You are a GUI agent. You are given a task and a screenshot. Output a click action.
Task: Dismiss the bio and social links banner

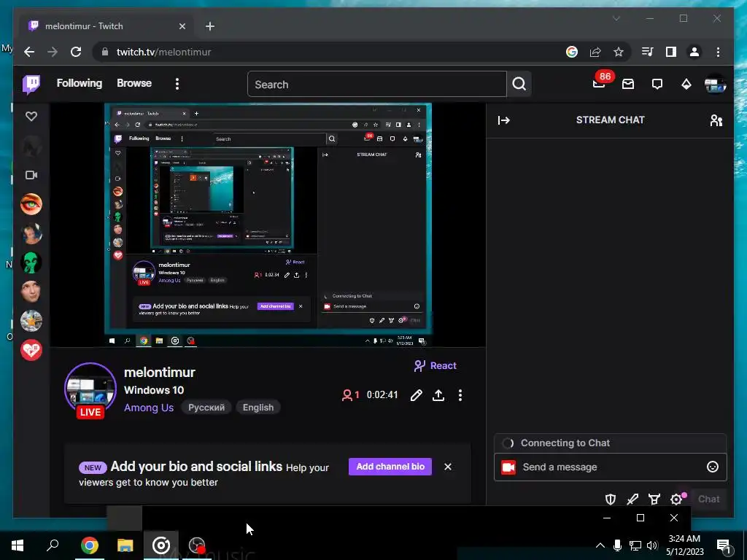coord(448,467)
